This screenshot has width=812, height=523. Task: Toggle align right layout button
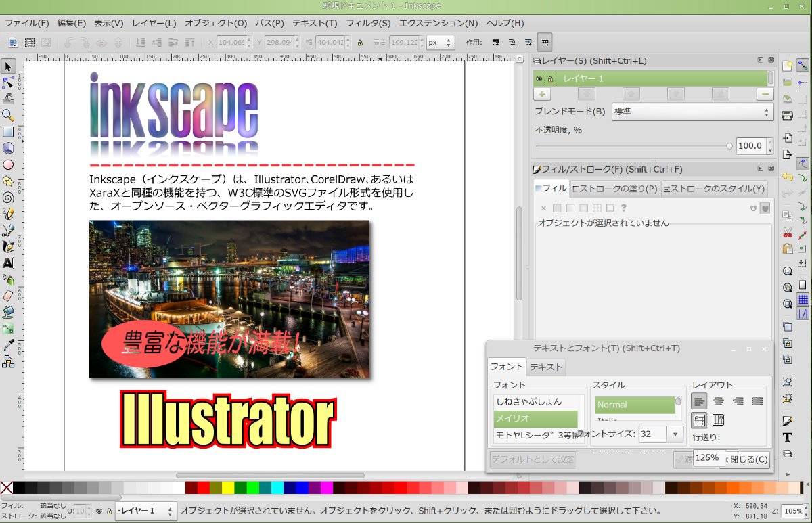click(x=738, y=401)
